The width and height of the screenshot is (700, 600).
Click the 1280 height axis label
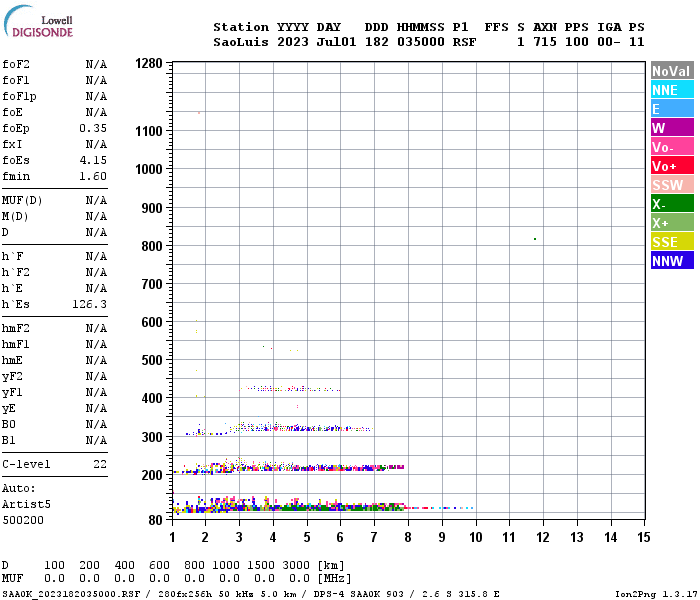[x=149, y=63]
